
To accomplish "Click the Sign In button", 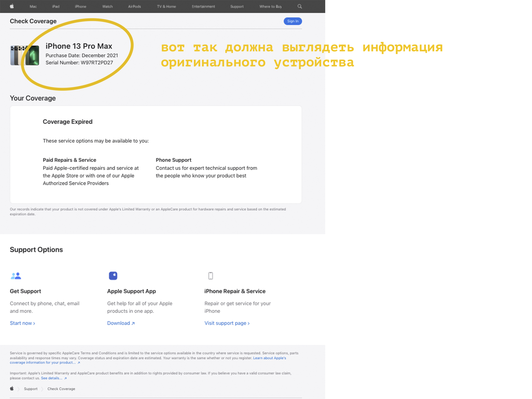I will click(293, 21).
